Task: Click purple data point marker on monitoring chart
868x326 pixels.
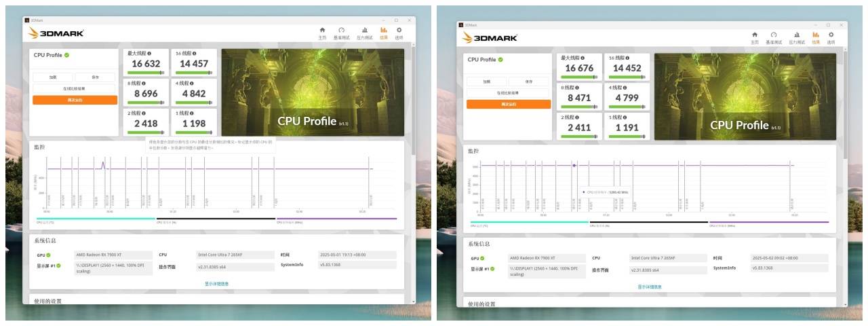Action: pyautogui.click(x=574, y=165)
